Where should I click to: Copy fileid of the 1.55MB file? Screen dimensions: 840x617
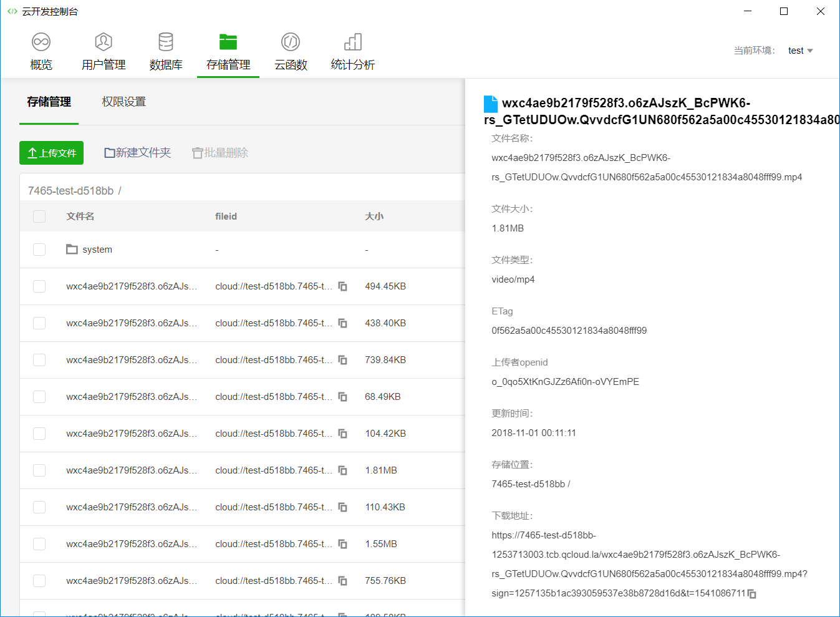click(342, 544)
